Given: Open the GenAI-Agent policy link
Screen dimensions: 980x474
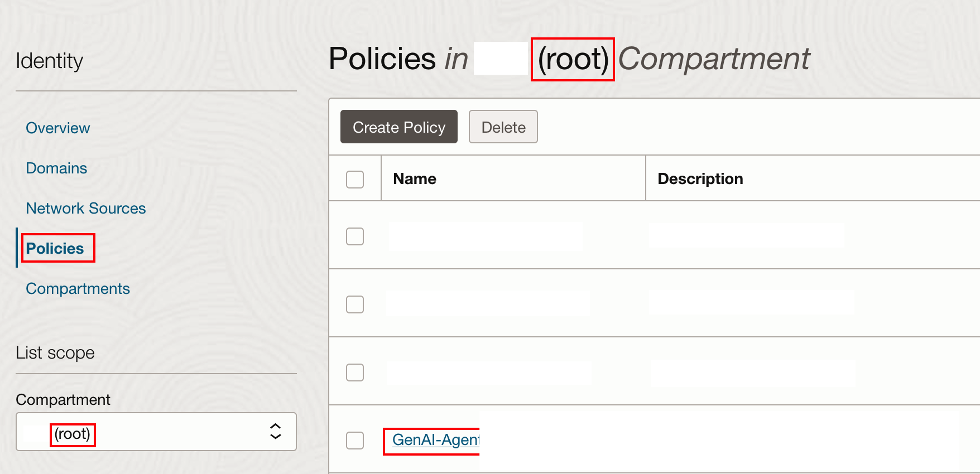Looking at the screenshot, I should click(x=434, y=440).
